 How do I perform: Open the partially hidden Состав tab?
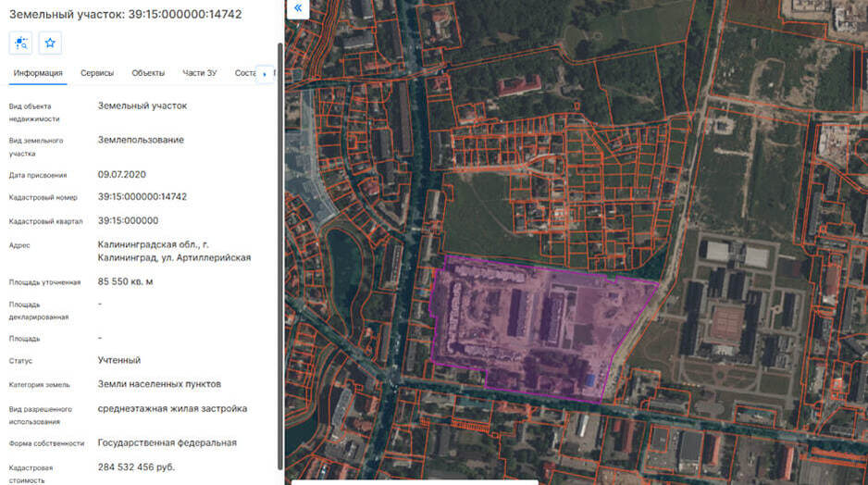244,73
